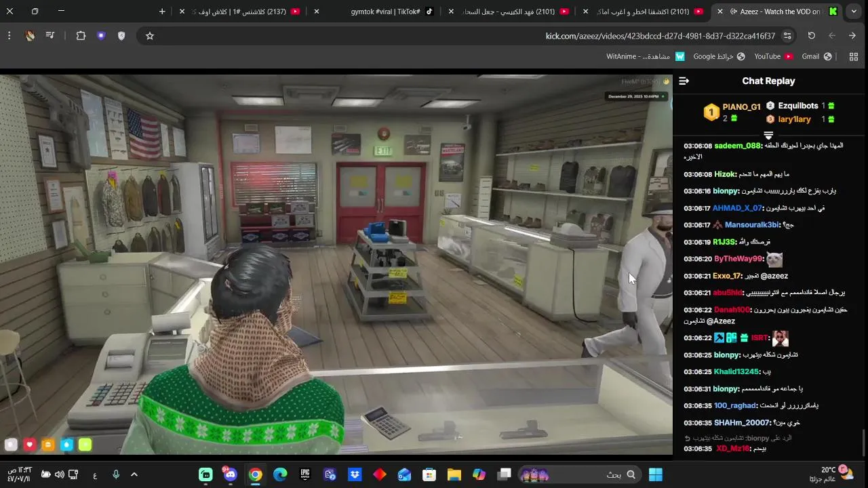Open File Explorer from taskbar
Image resolution: width=868 pixels, height=488 pixels.
point(454,474)
